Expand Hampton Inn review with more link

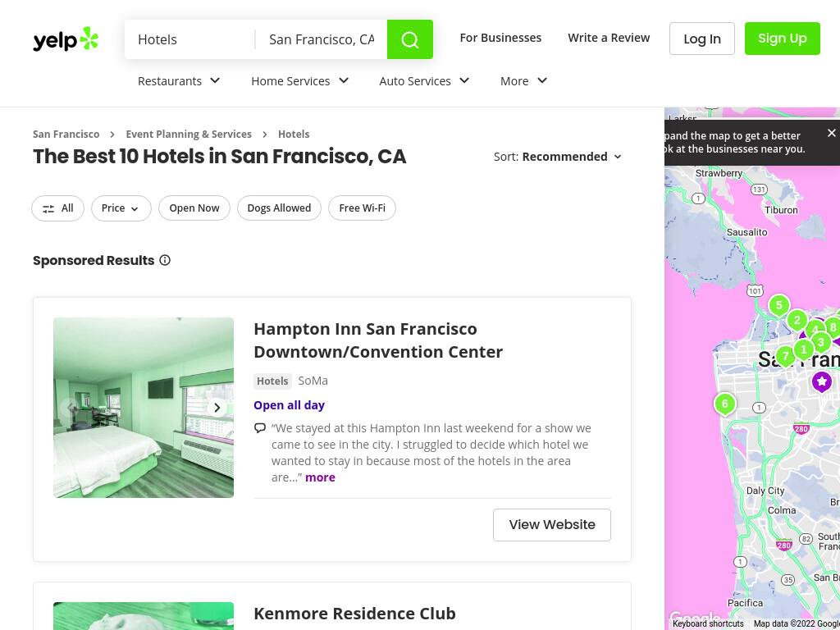click(x=321, y=477)
